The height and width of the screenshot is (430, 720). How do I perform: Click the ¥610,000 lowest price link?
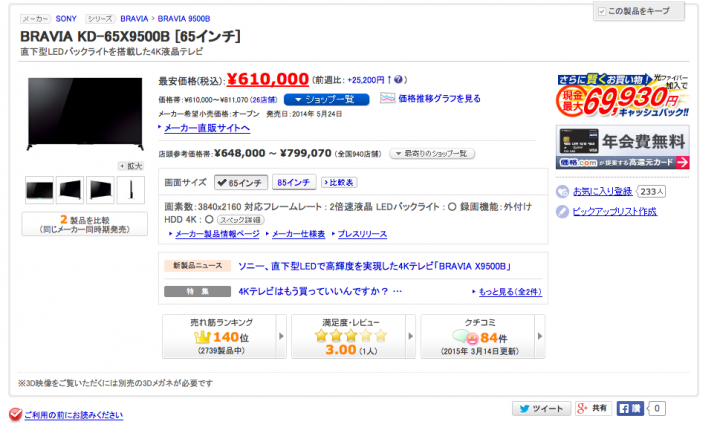pos(268,79)
